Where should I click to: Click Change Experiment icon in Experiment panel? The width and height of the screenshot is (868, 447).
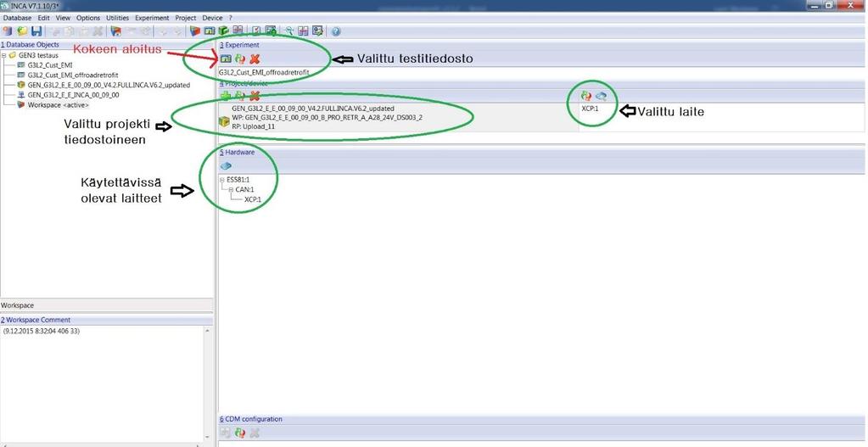tap(239, 59)
